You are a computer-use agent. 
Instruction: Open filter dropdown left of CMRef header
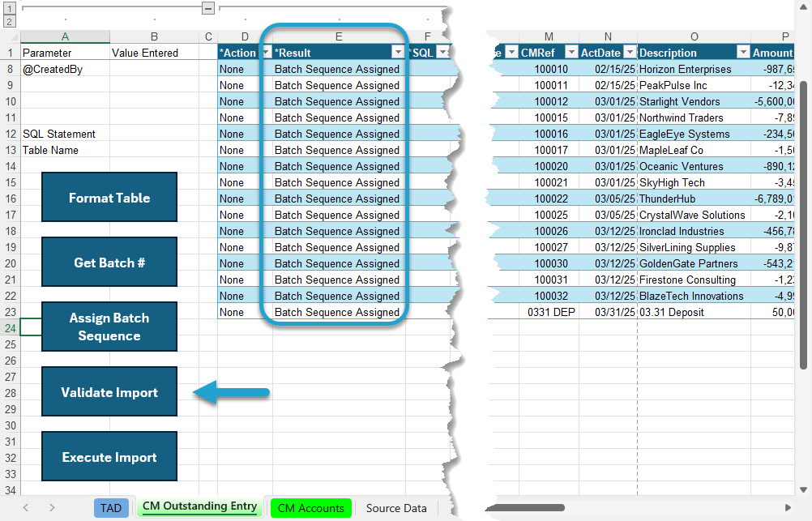tap(511, 53)
